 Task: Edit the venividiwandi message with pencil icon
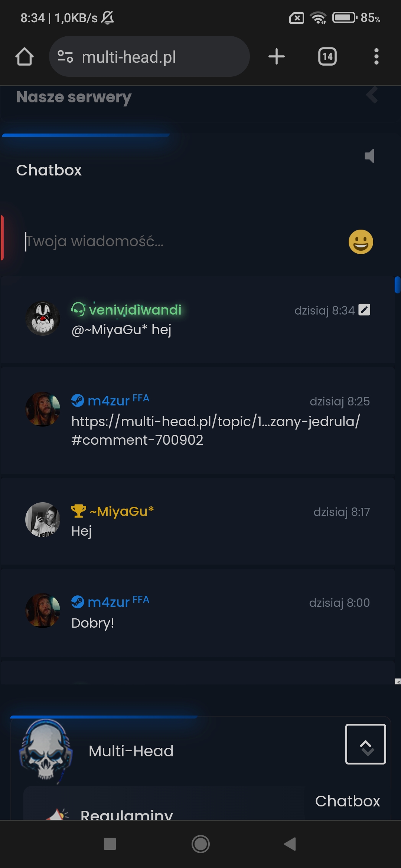pyautogui.click(x=364, y=310)
